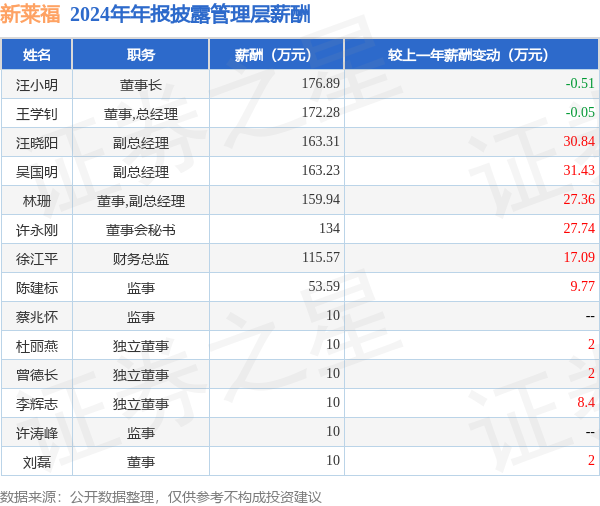Click salary value 176.89
This screenshot has height=506, width=600.
(321, 83)
